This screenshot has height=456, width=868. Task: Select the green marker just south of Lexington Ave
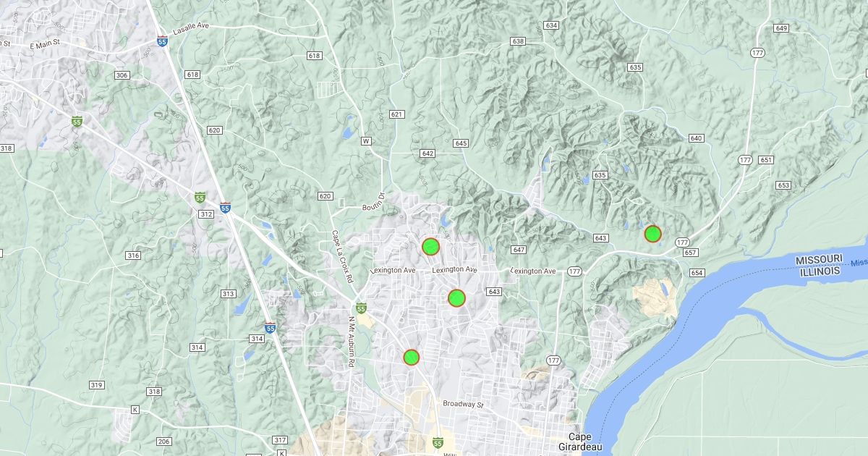click(x=456, y=297)
